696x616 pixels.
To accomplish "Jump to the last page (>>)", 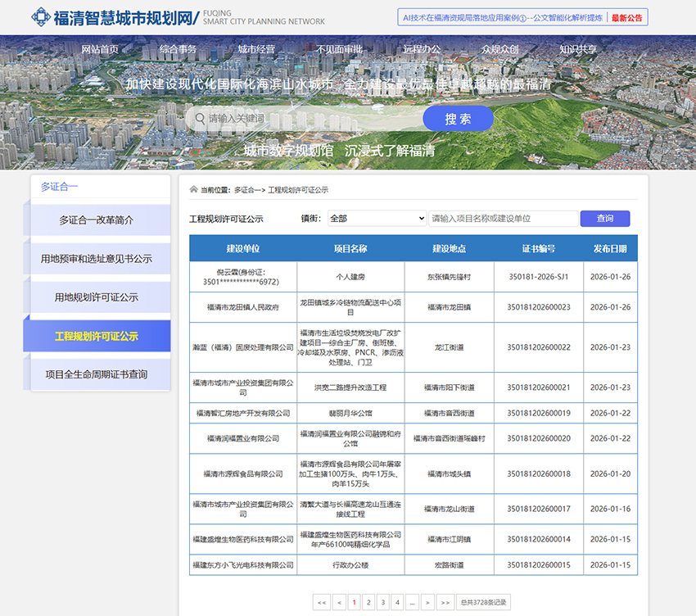I will point(445,602).
